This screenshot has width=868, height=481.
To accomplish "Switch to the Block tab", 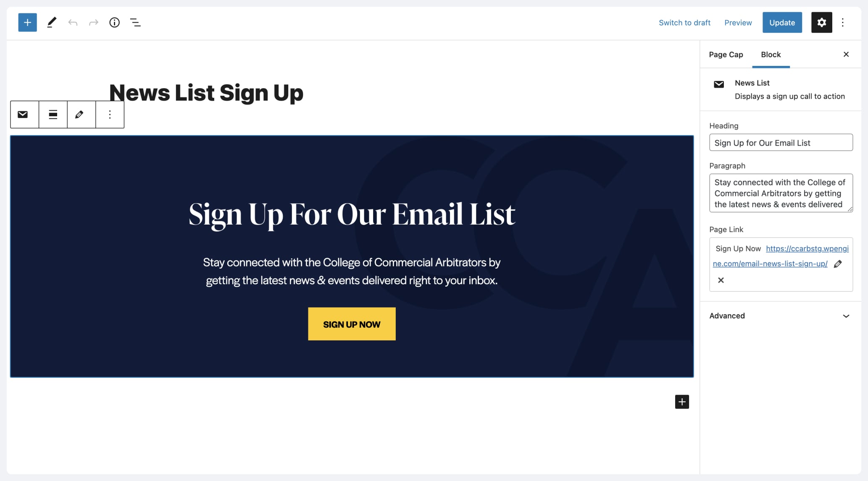I will point(771,54).
